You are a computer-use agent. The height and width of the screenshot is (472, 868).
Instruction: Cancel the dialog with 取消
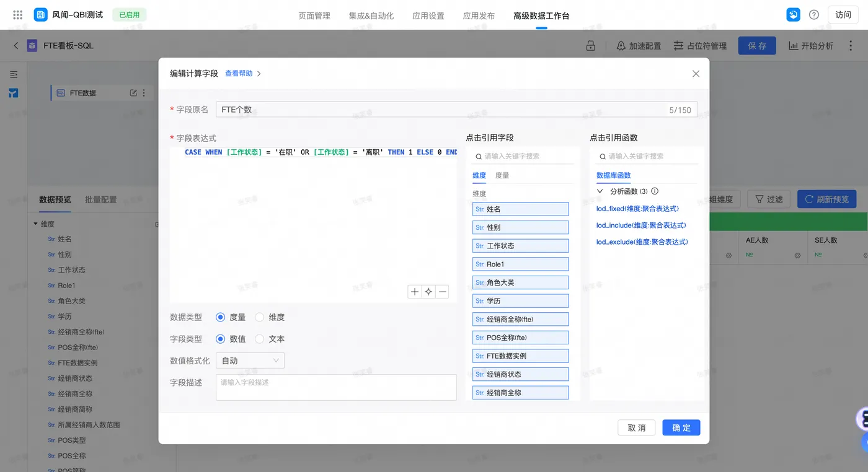pos(637,427)
